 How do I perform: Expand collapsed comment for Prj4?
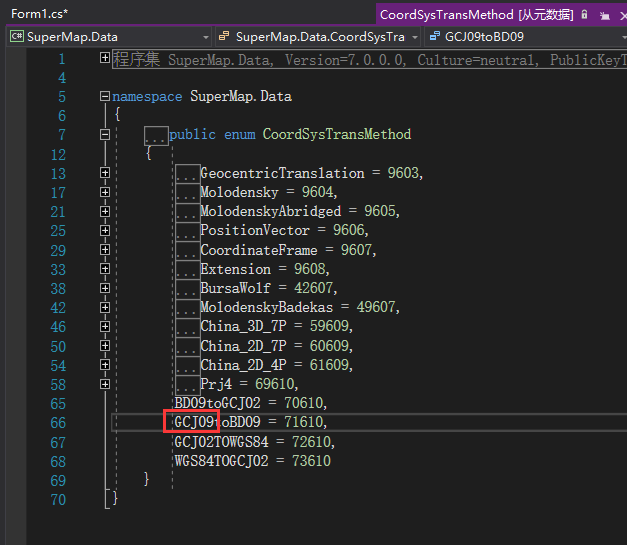[105, 384]
